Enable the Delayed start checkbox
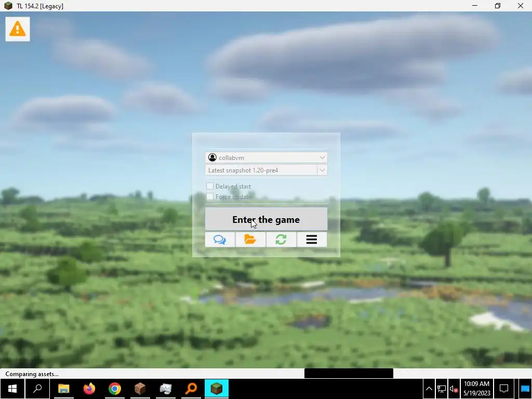The height and width of the screenshot is (399, 532). [210, 186]
